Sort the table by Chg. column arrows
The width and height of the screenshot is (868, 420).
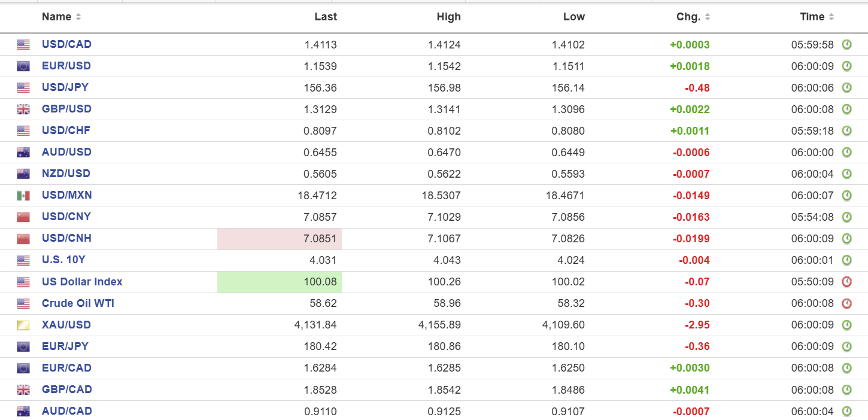tap(708, 17)
